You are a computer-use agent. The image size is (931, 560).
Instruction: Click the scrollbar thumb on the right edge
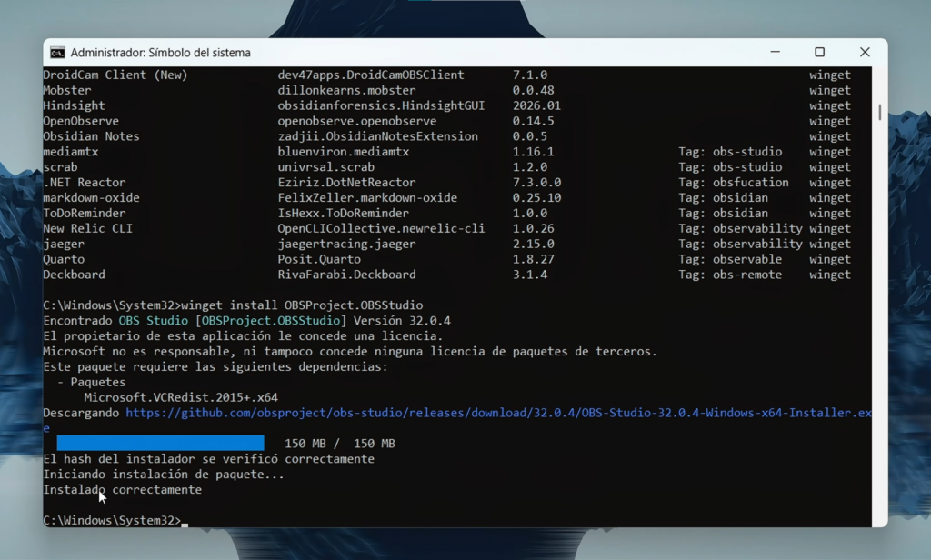[x=878, y=114]
